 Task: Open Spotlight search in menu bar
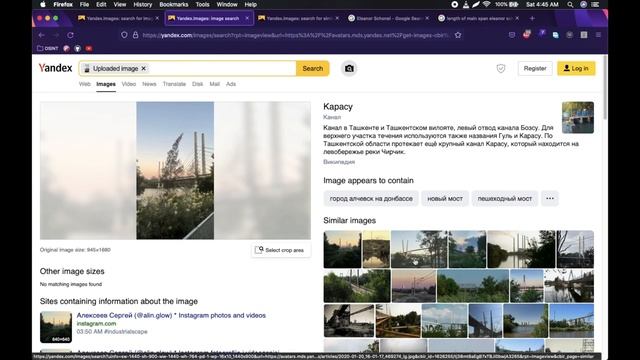click(x=570, y=4)
